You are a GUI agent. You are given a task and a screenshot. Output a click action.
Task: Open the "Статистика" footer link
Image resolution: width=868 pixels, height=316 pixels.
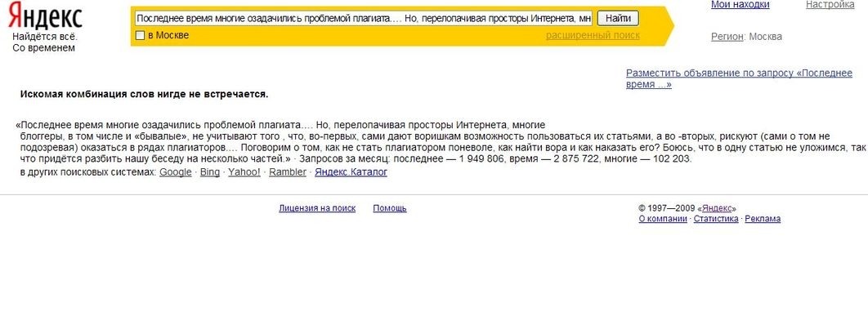(716, 219)
